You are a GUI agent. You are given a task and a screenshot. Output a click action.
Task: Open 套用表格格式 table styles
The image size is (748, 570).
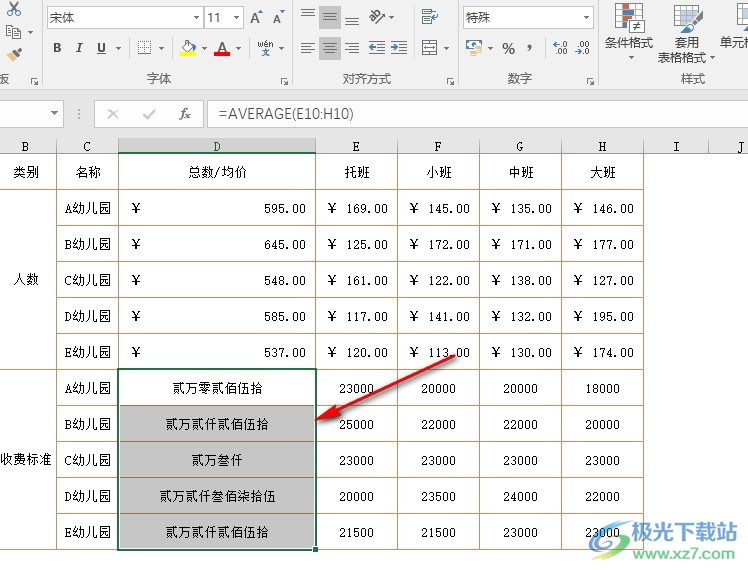click(x=686, y=33)
